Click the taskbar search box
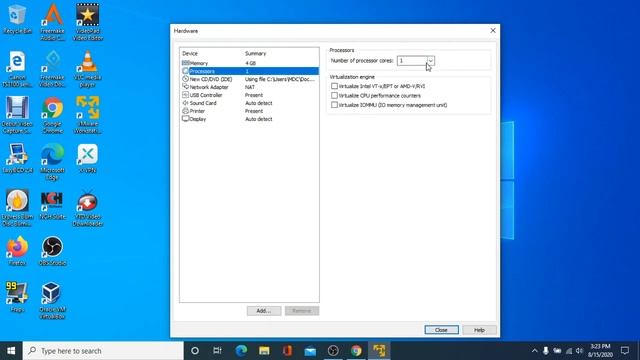This screenshot has width=640, height=360. pyautogui.click(x=103, y=351)
